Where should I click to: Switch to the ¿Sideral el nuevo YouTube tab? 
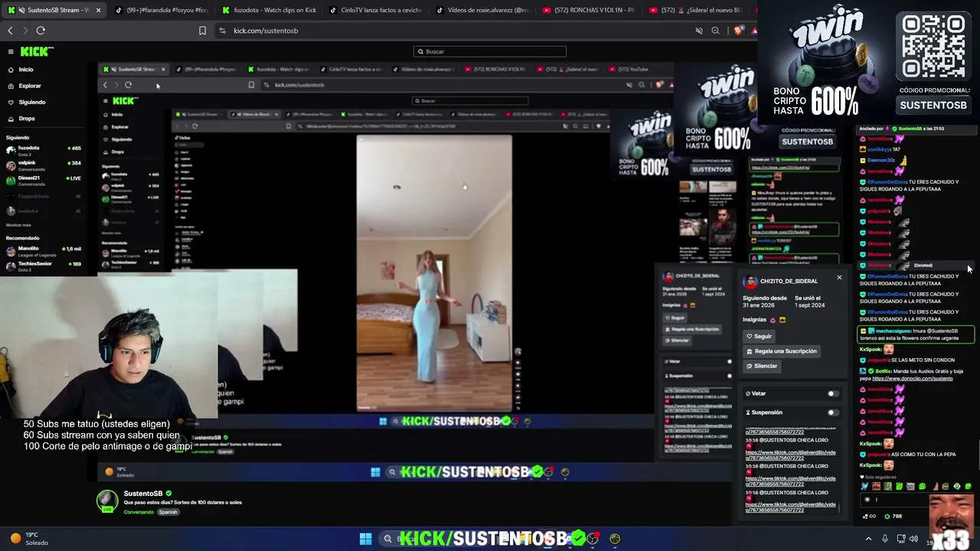[x=697, y=11]
